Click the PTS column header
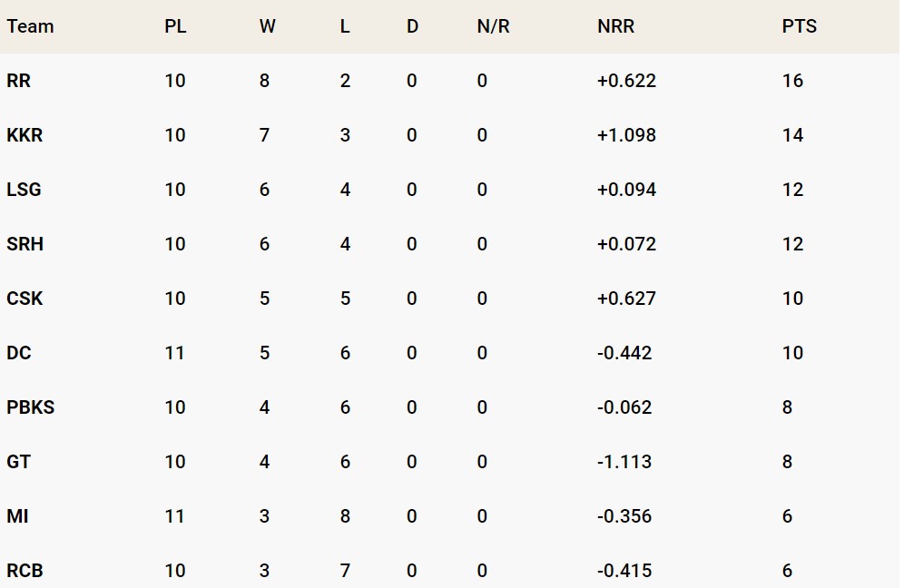This screenshot has height=588, width=904. (799, 26)
